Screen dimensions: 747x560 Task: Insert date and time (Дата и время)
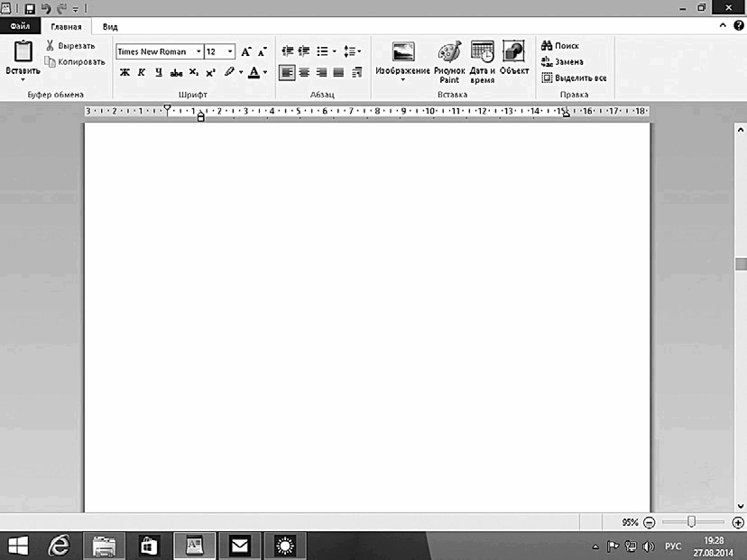[x=482, y=62]
